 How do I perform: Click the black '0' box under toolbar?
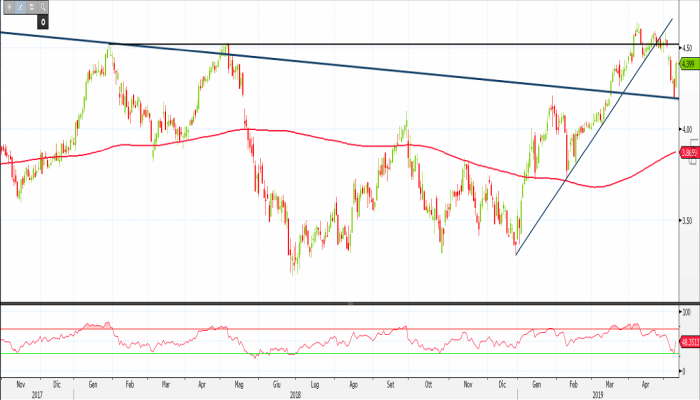click(x=41, y=20)
